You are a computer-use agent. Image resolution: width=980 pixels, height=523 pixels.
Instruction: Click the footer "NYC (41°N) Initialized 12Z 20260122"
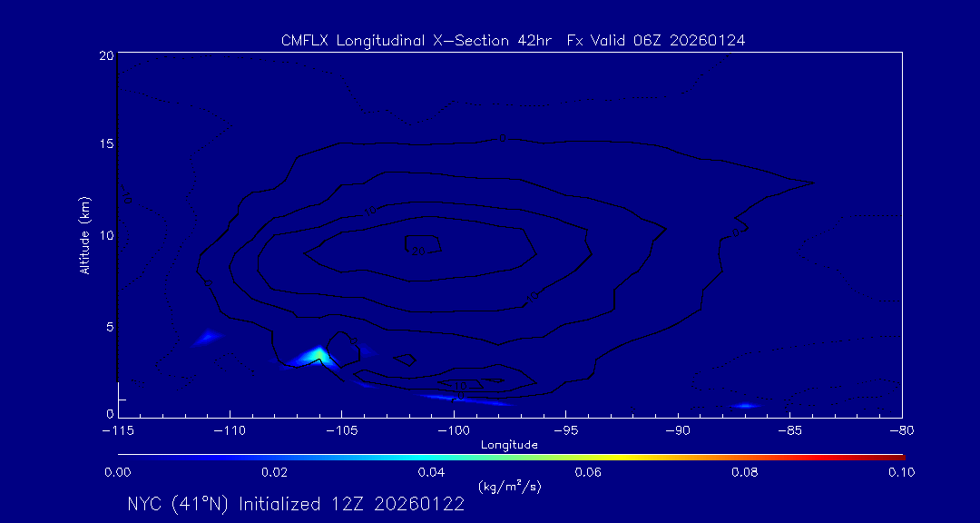point(296,504)
